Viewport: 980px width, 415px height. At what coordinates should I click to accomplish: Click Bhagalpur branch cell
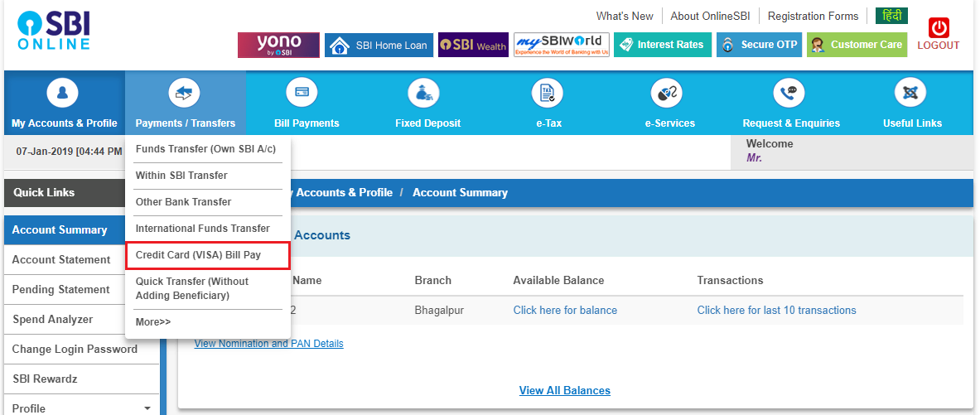(439, 311)
